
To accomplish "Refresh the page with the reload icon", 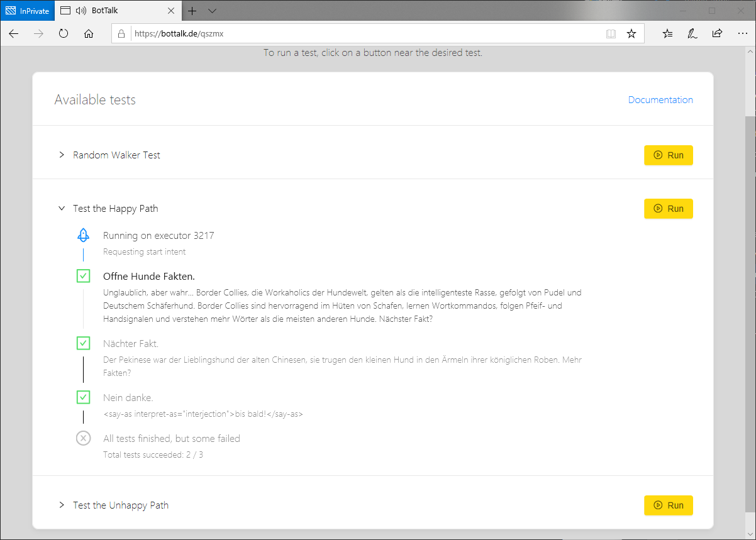I will click(64, 34).
